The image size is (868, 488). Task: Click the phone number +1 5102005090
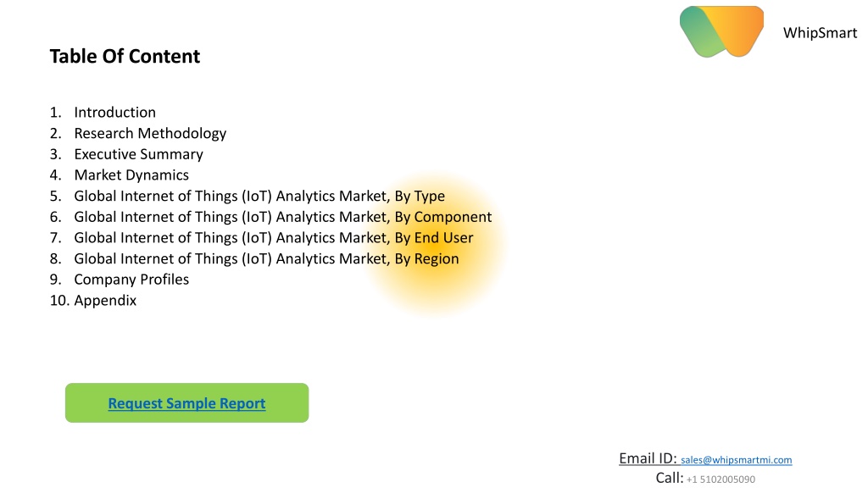721,480
